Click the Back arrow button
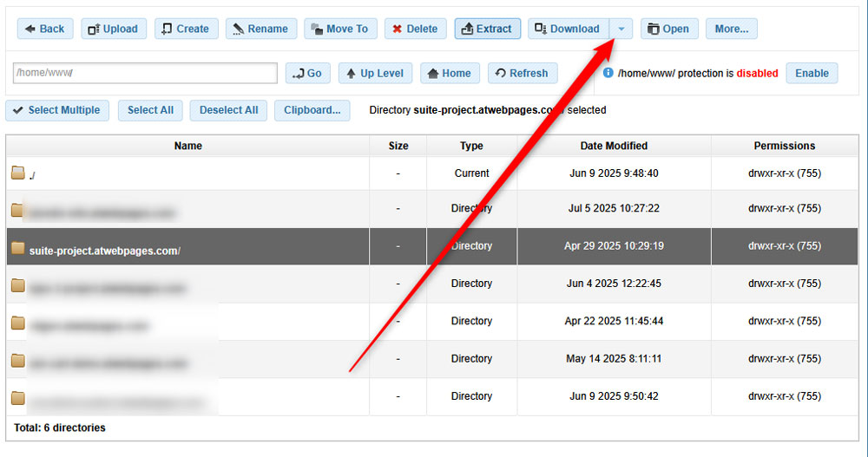 (x=45, y=29)
